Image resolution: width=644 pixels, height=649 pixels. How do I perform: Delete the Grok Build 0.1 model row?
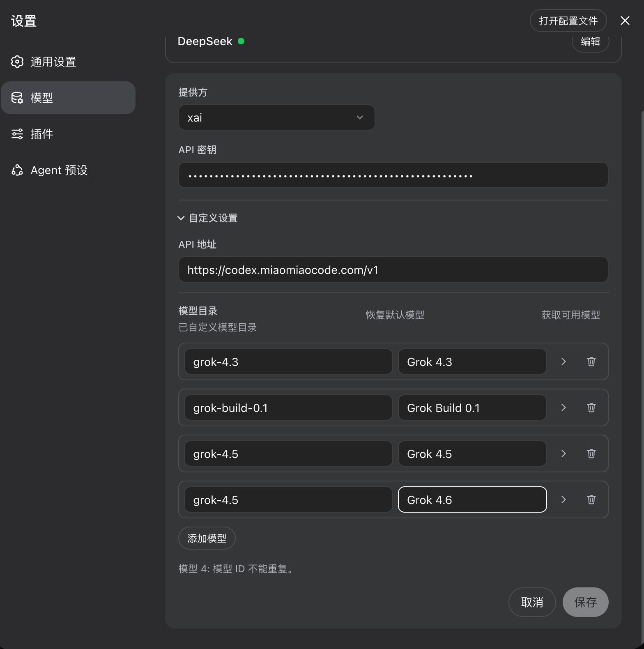tap(591, 407)
